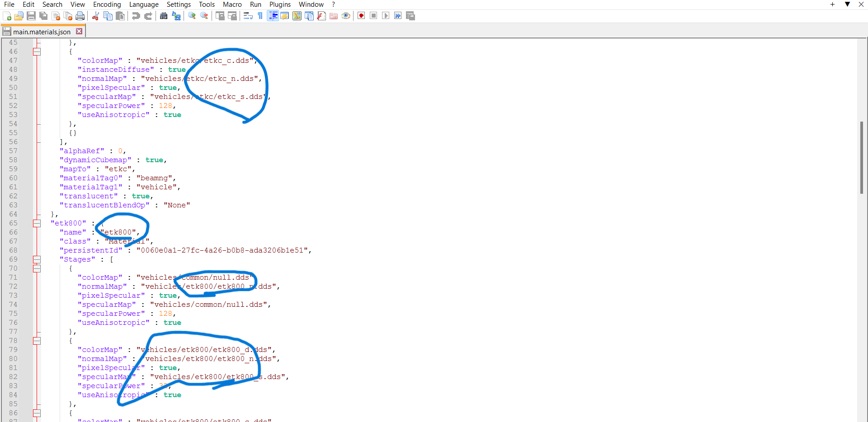Print the document with the printer icon
Viewport: 868px width, 422px height.
coord(80,16)
